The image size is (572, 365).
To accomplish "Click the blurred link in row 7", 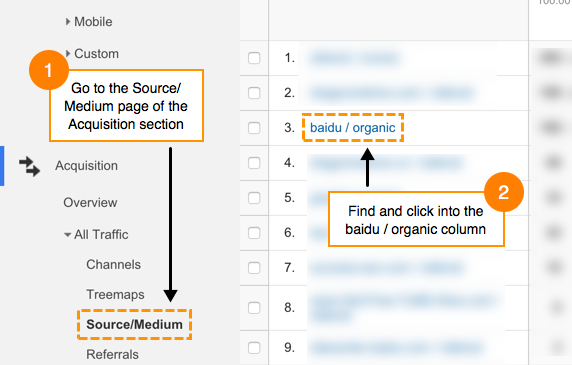I will click(387, 268).
